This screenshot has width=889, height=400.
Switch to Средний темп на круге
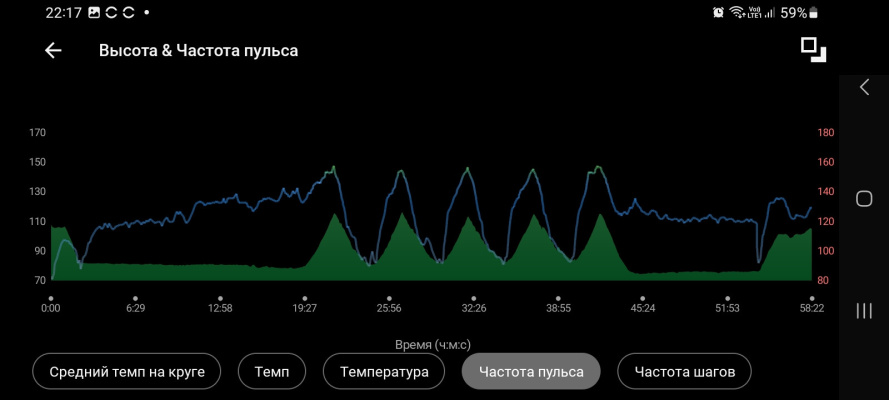[127, 372]
